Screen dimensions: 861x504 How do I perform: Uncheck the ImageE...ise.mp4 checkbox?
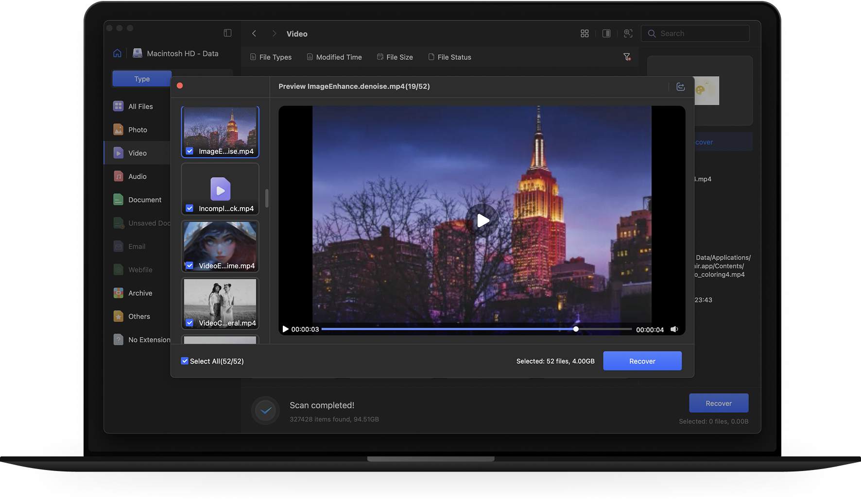189,151
